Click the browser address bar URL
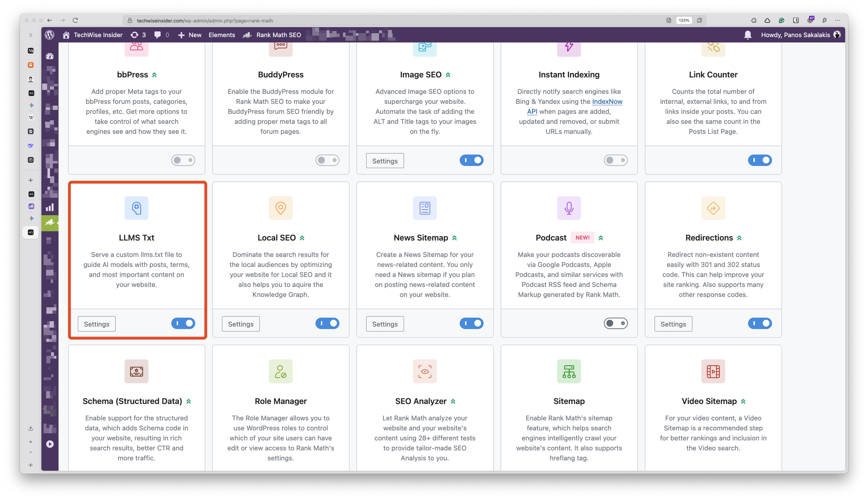 tap(205, 21)
